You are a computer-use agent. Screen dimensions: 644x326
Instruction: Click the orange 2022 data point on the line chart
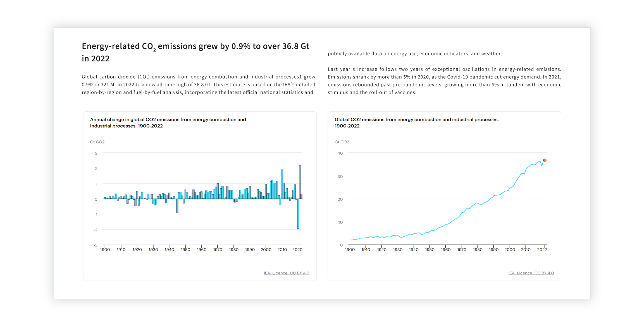(x=545, y=160)
